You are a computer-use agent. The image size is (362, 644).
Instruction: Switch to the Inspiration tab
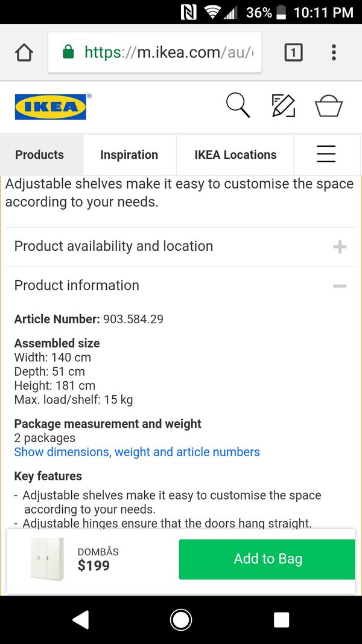(x=130, y=155)
